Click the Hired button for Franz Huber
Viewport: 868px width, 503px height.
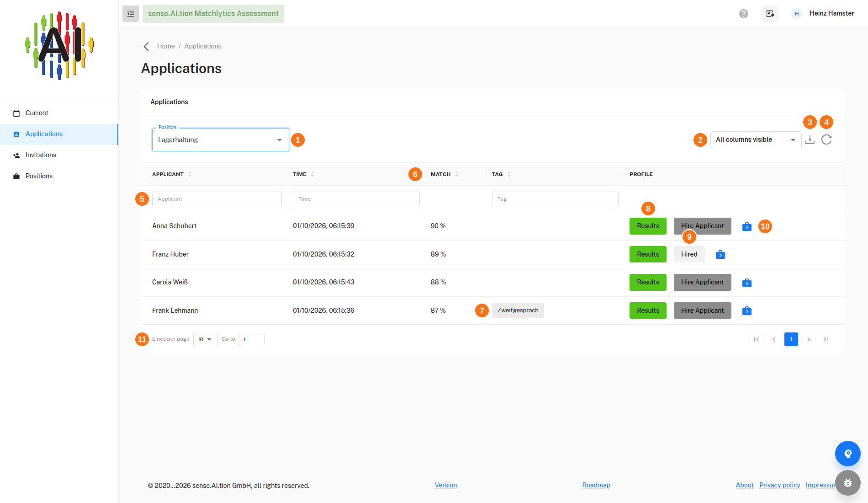tap(689, 254)
